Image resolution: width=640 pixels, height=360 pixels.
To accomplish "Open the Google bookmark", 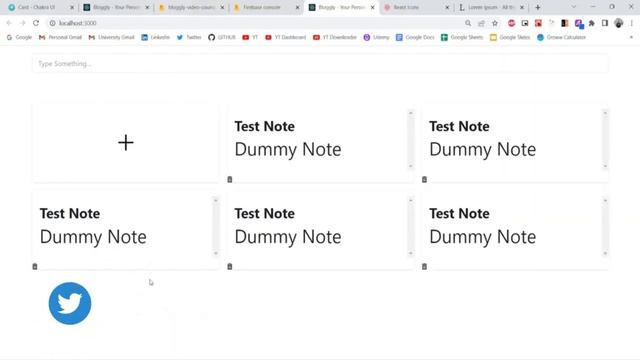I will pos(19,37).
